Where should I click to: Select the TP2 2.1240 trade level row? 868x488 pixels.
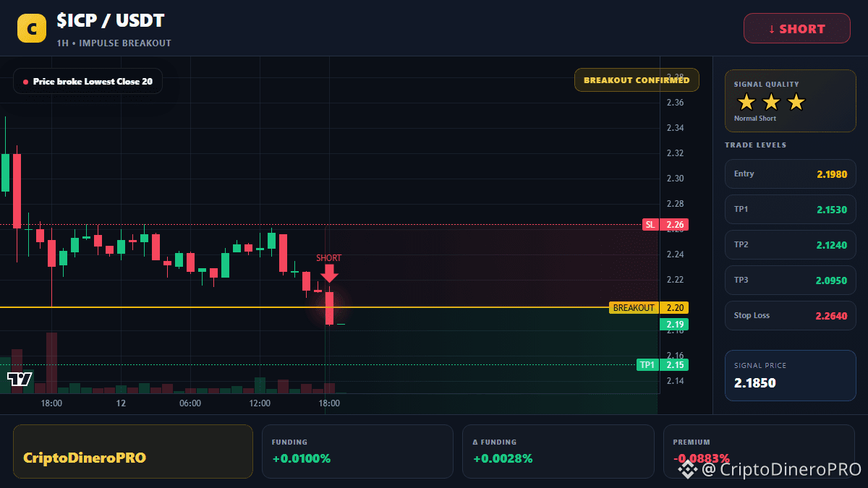791,245
